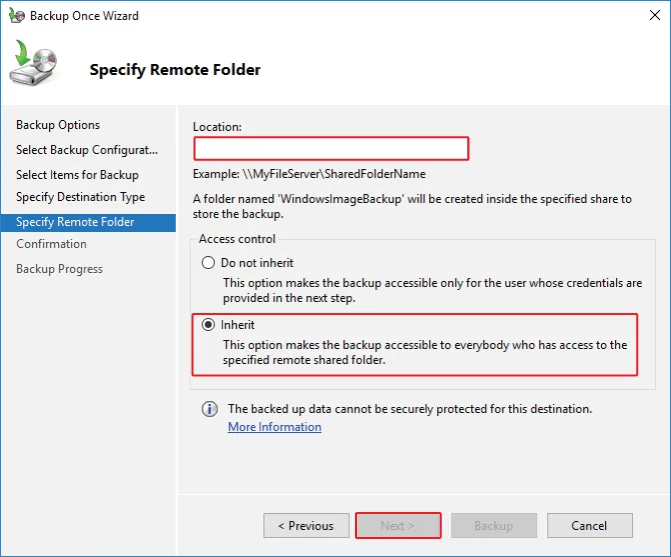Click the Inherit option description text
This screenshot has height=557, width=671.
coord(425,352)
